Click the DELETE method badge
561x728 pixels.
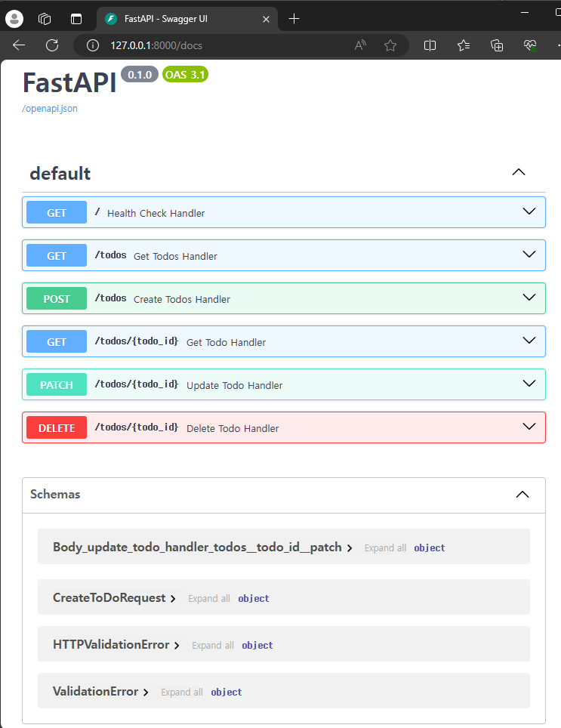tap(57, 427)
